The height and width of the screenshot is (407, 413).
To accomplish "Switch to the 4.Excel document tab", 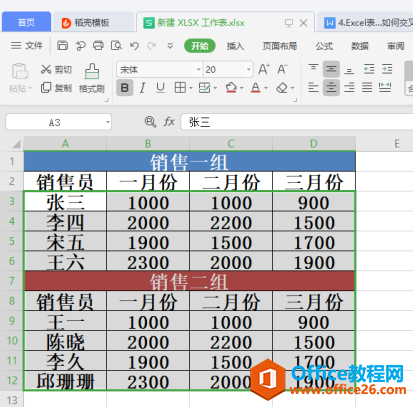I will 365,22.
